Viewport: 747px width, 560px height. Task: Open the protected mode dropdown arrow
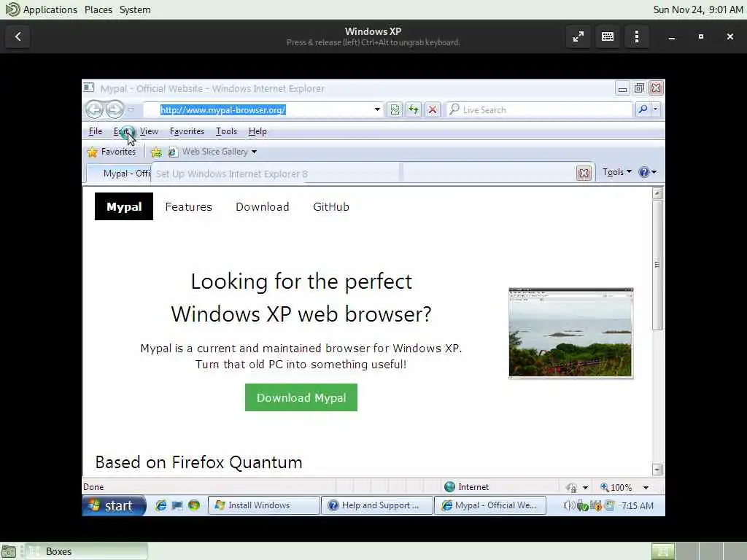[586, 487]
